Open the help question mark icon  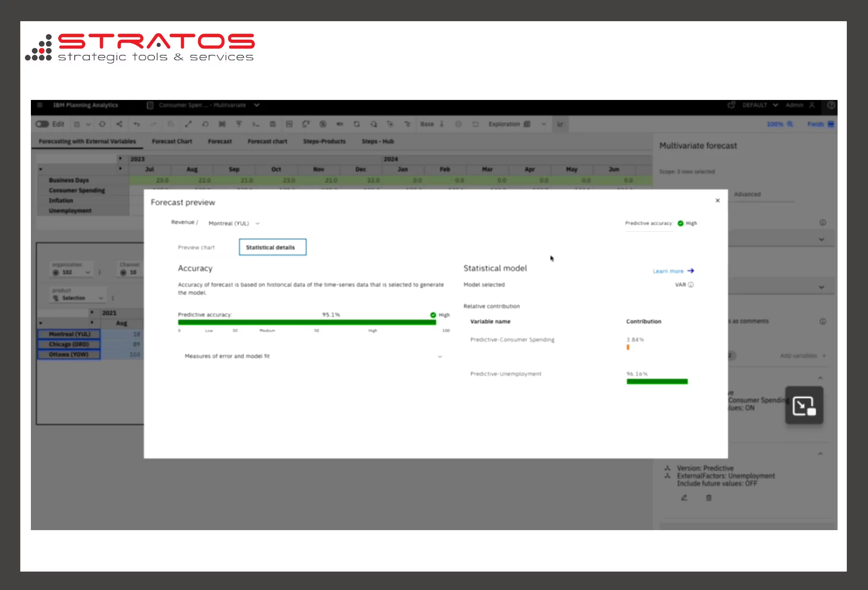831,105
